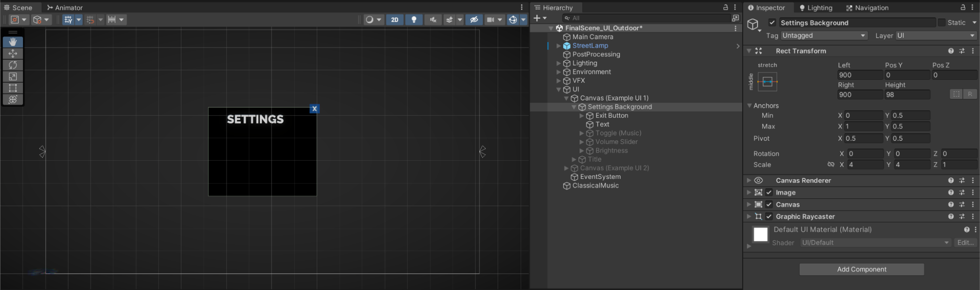This screenshot has height=290, width=980.
Task: Click the anchor preset stretch icon
Action: [767, 82]
